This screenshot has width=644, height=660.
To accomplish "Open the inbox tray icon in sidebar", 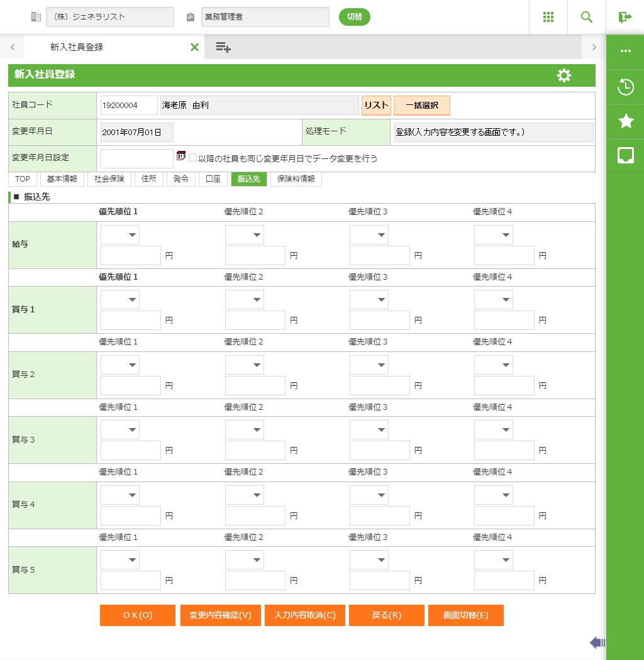I will point(625,155).
